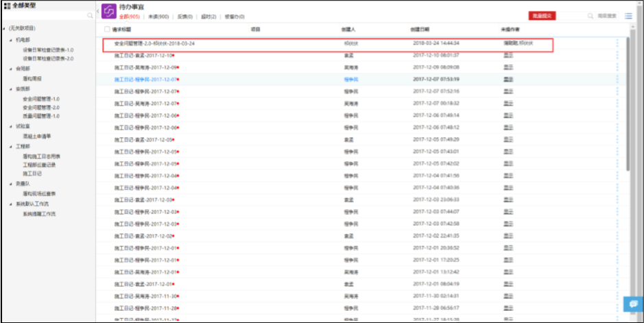
Task: Click the purple 待办事宜 workflow icon
Action: 108,11
